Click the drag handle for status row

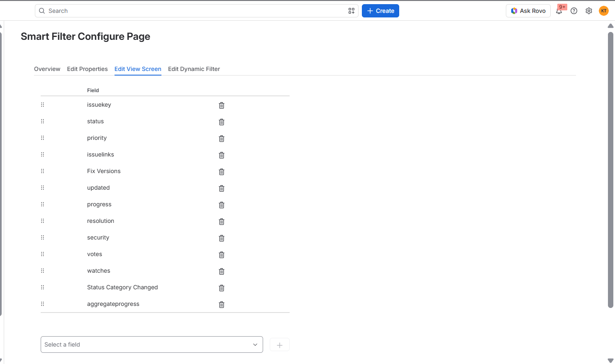(x=42, y=121)
